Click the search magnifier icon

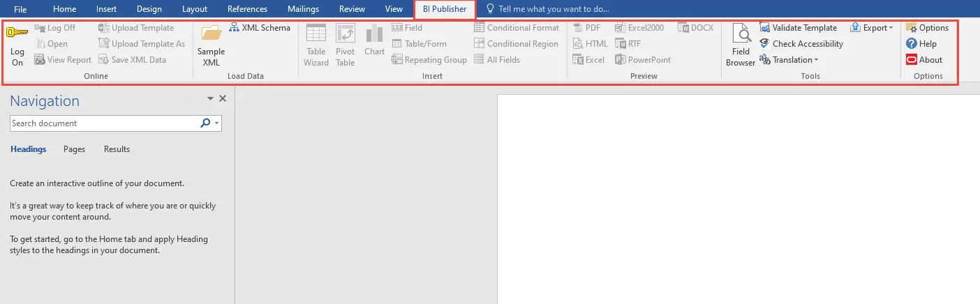[x=205, y=123]
